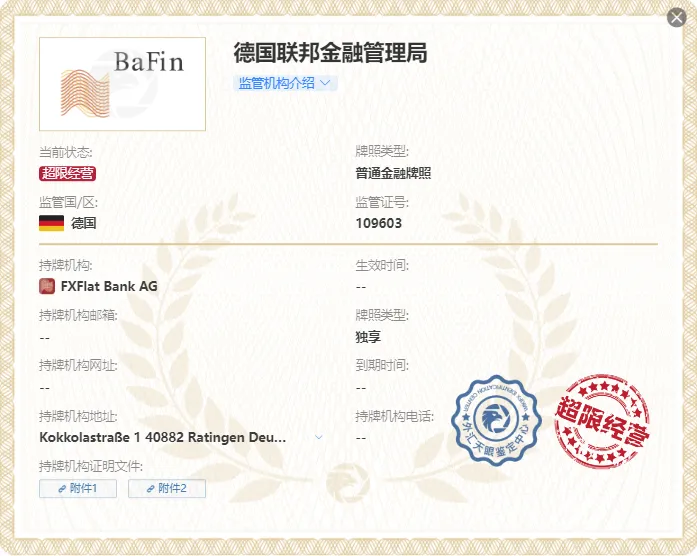Click the 持牌机构地址 label
The width and height of the screenshot is (697, 556).
78,416
